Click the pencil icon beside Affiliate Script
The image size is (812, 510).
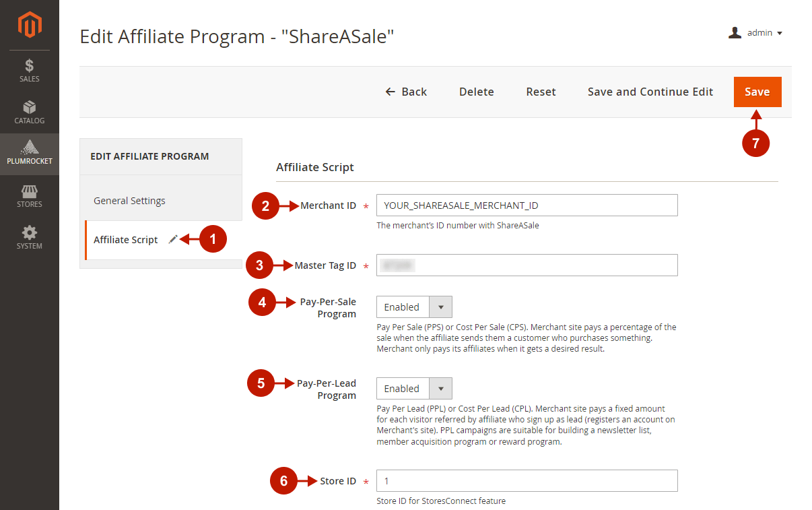coord(173,239)
